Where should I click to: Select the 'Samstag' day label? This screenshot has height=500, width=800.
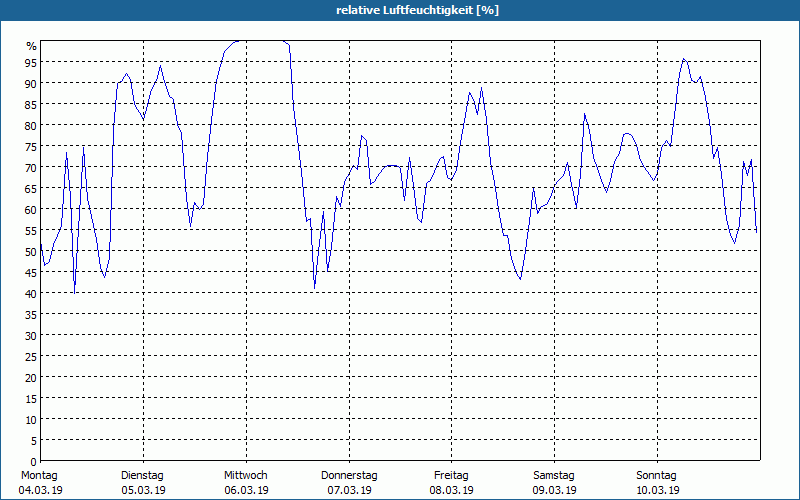[x=554, y=476]
